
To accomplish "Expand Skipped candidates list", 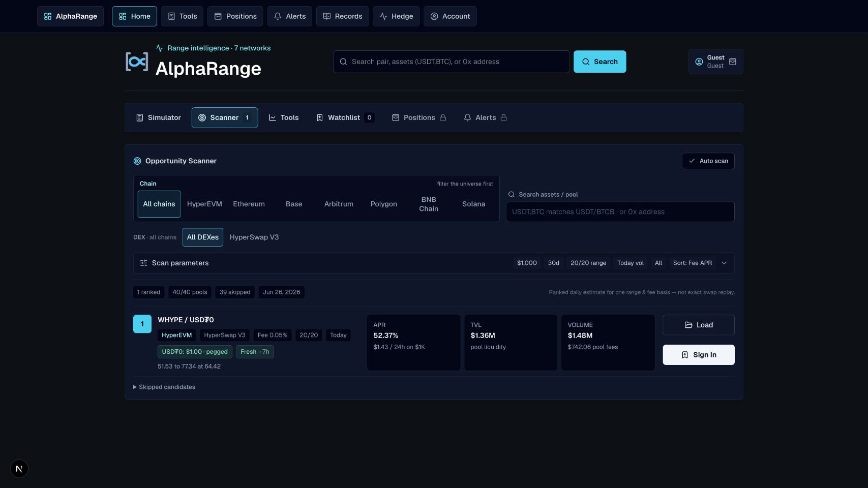I will point(164,387).
